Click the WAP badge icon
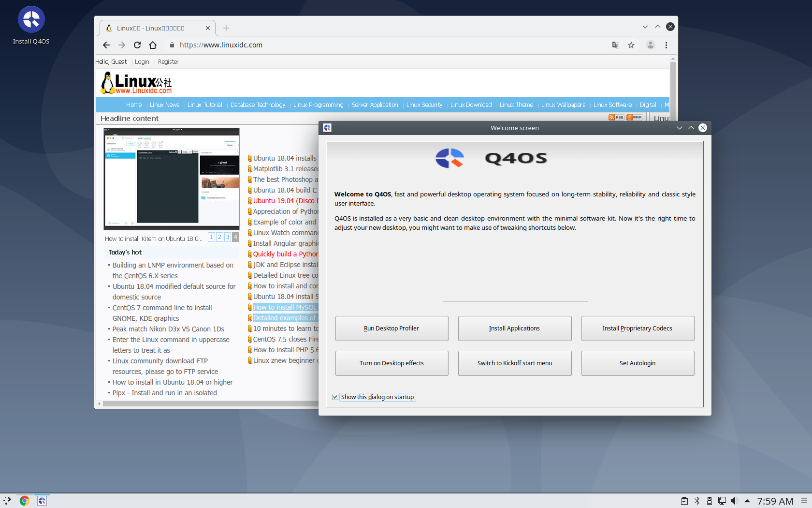 (635, 118)
